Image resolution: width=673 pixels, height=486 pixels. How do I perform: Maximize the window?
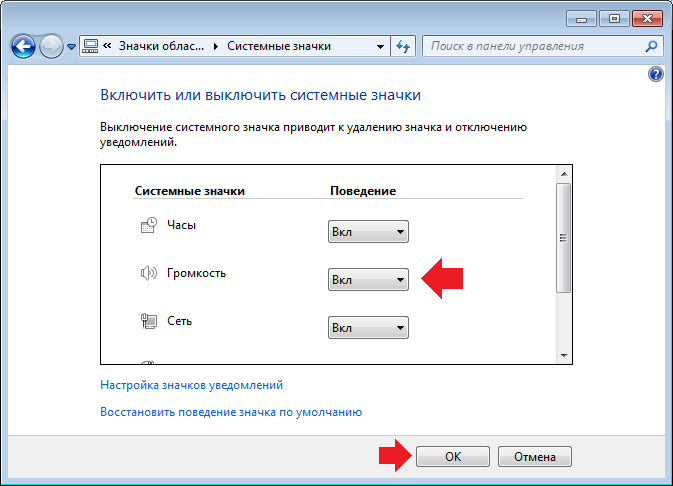point(614,19)
